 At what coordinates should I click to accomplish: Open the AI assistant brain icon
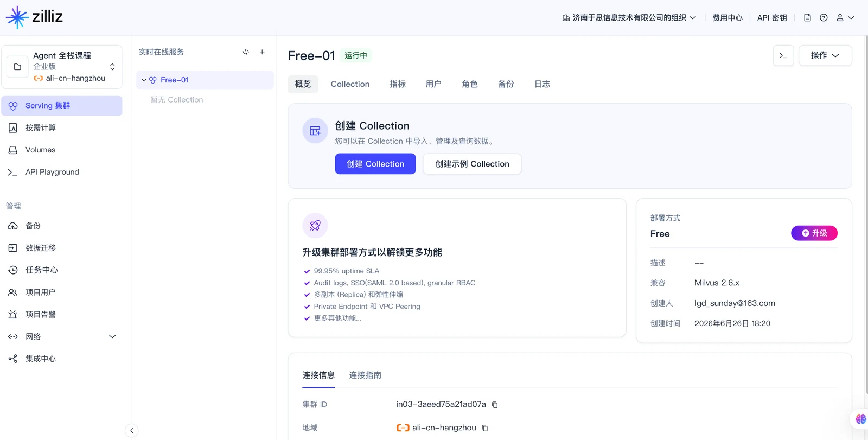[860, 419]
